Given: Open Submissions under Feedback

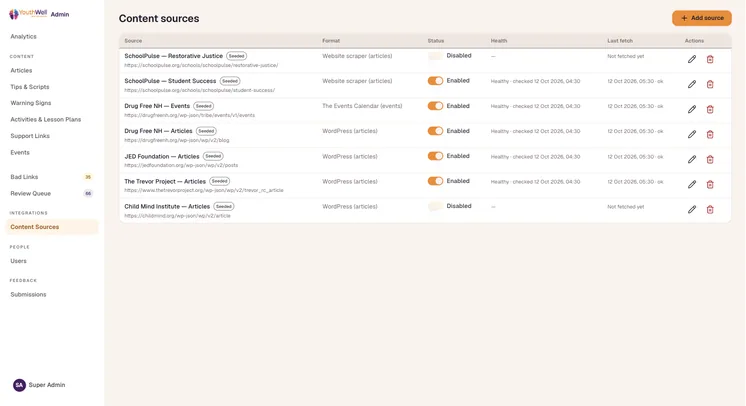Looking at the screenshot, I should (29, 295).
